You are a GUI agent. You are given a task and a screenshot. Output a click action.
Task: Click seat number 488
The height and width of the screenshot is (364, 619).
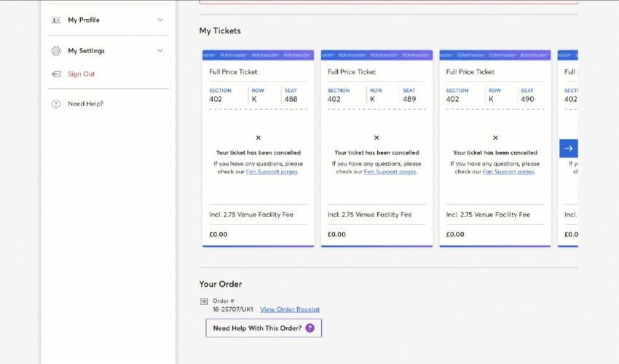coord(291,99)
